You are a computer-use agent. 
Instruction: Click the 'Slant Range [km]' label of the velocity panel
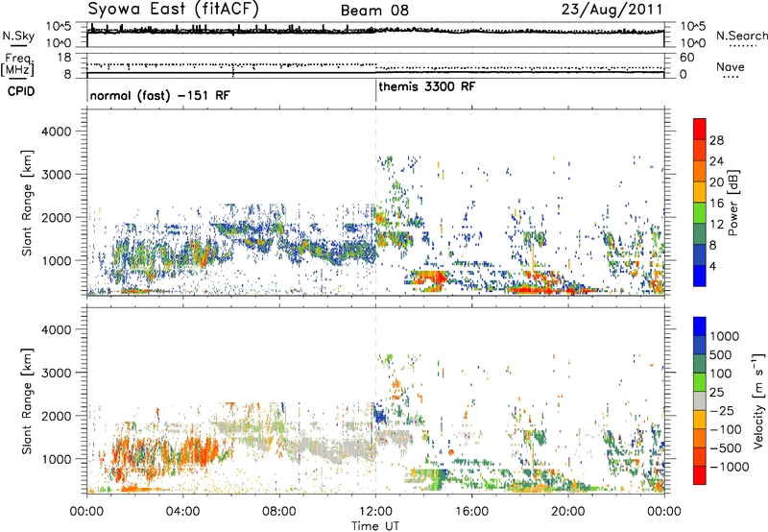click(27, 401)
